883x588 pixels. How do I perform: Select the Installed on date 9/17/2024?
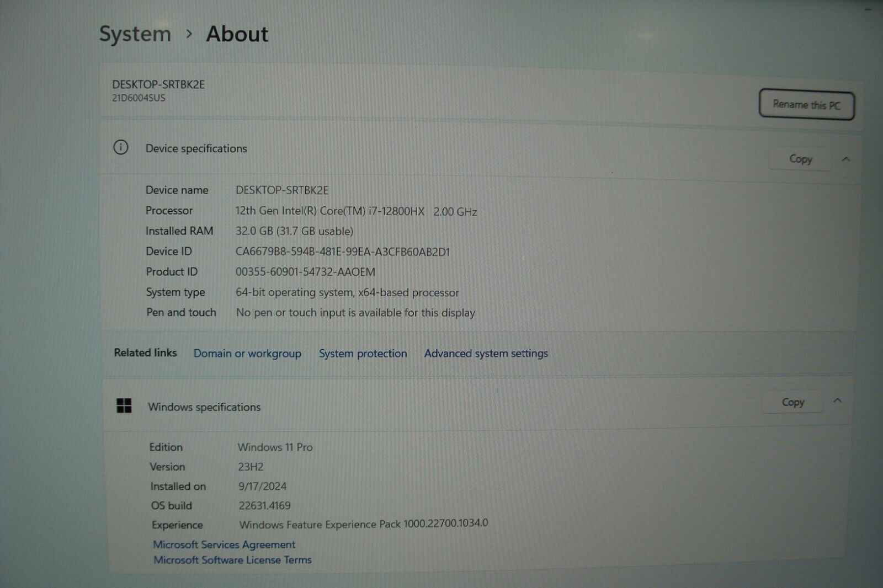point(263,486)
